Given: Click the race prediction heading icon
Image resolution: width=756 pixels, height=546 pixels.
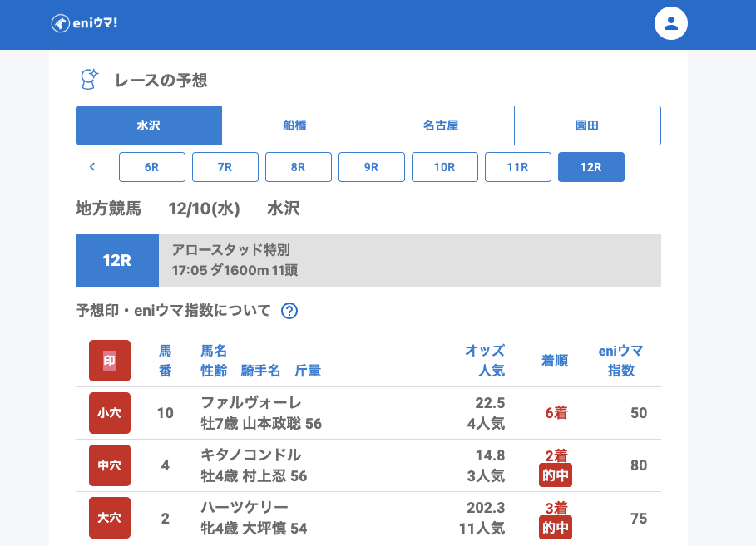Looking at the screenshot, I should click(x=88, y=80).
